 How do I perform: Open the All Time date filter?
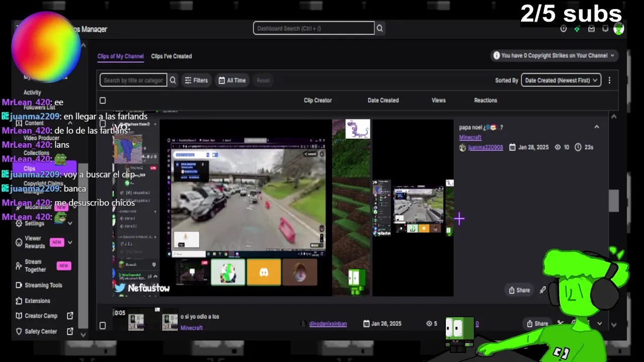tap(232, 80)
